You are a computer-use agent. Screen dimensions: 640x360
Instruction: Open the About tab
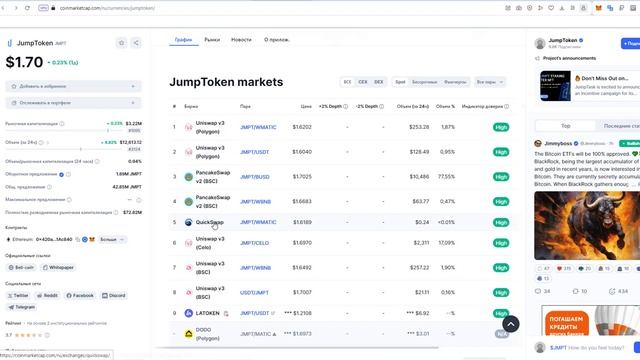coord(277,40)
